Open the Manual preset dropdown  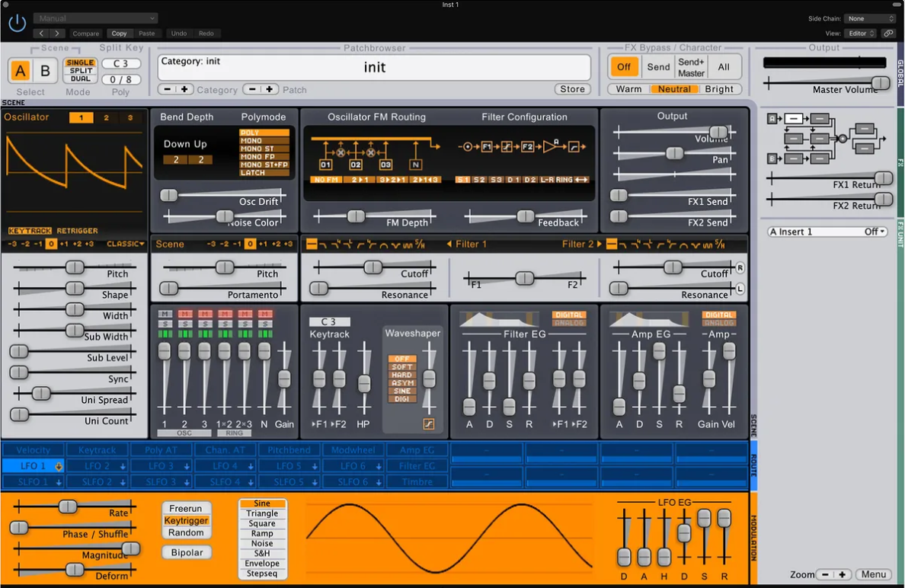[x=95, y=18]
